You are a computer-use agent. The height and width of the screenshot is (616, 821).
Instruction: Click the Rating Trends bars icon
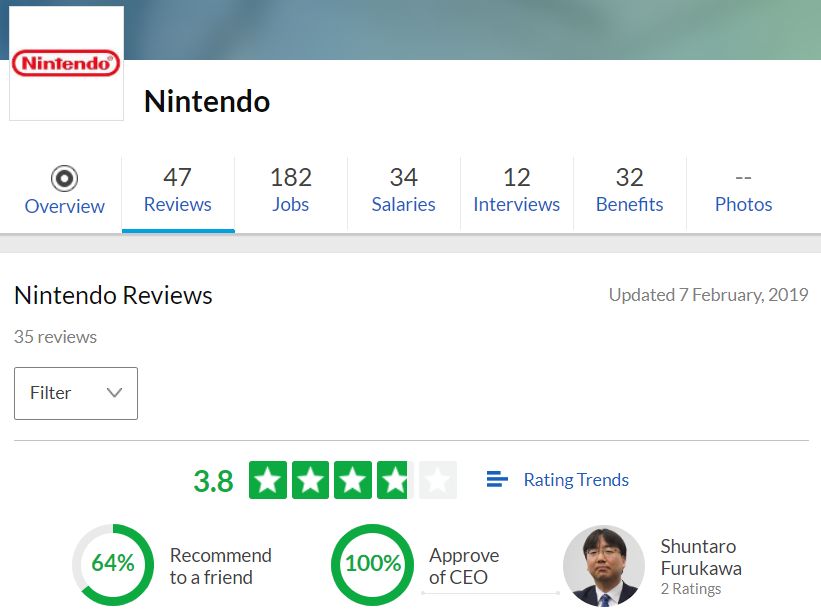[x=497, y=479]
